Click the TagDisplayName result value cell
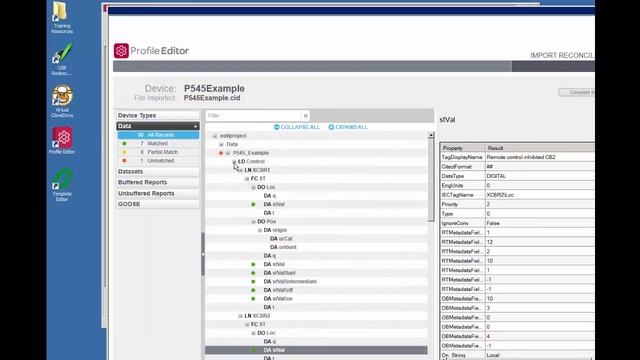The height and width of the screenshot is (360, 640). coord(540,157)
